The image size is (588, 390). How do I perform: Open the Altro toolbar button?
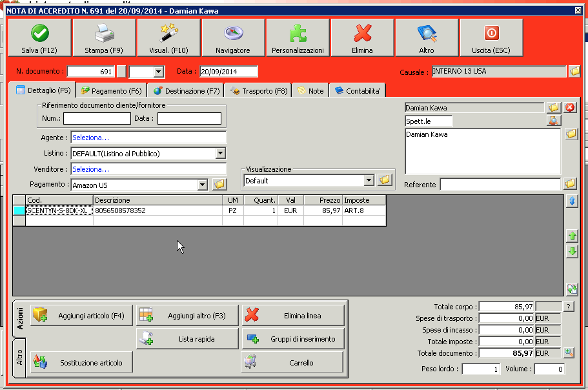click(427, 38)
